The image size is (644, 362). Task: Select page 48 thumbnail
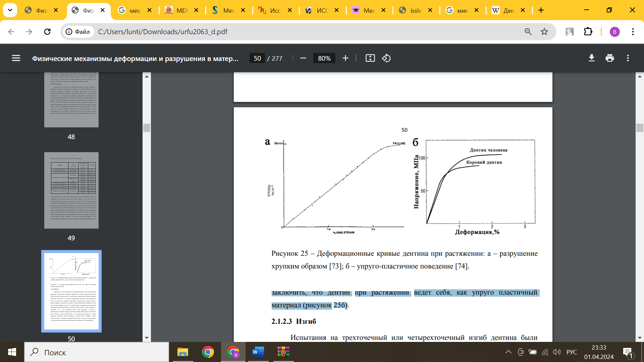tap(71, 100)
